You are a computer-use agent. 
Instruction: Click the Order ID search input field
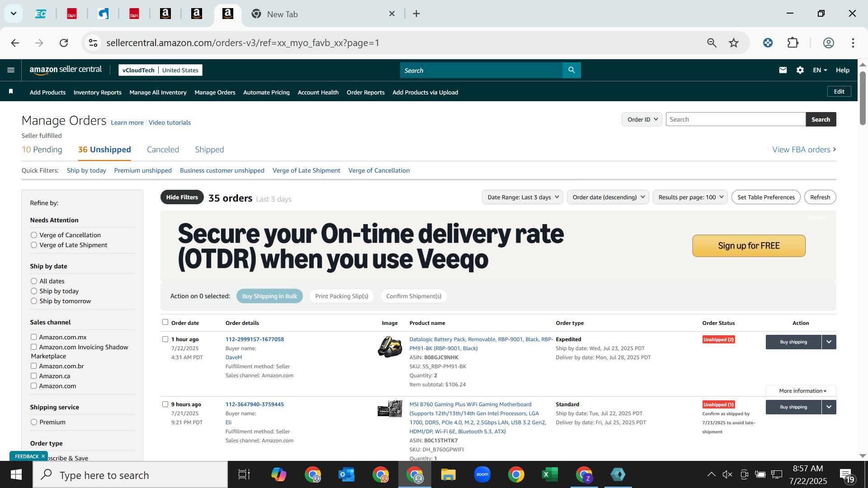736,119
